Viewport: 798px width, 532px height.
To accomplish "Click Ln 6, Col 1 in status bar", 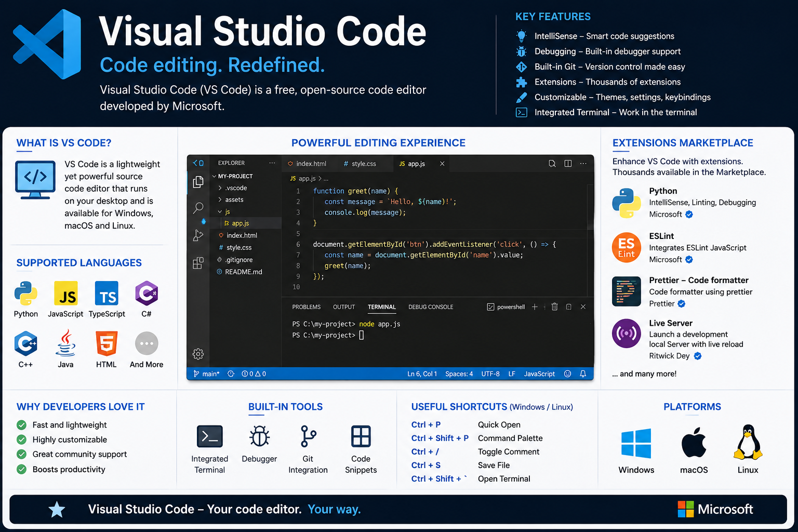I will click(422, 374).
